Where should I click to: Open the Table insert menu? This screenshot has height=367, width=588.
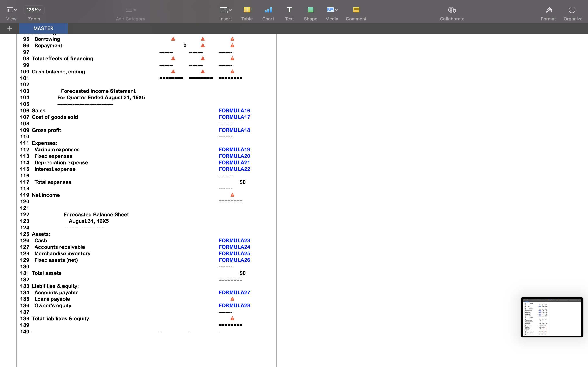tap(247, 13)
